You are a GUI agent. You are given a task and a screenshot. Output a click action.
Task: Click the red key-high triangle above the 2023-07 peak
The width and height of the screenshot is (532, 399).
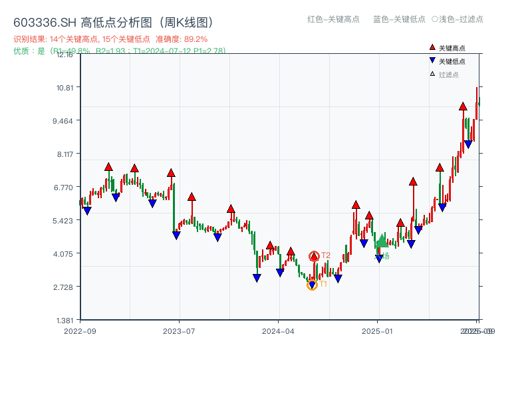tap(170, 172)
